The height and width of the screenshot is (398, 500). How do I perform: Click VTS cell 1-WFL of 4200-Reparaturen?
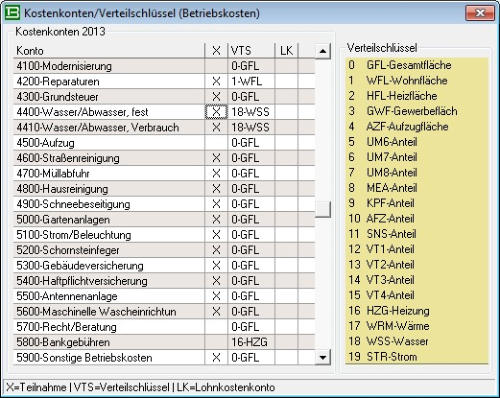coord(251,81)
